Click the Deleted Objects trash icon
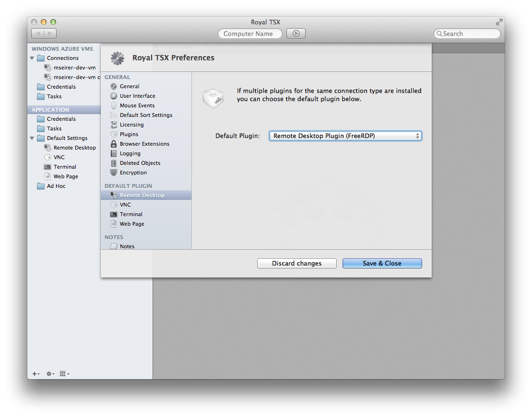Viewport: 532px width, 417px height. (x=114, y=163)
